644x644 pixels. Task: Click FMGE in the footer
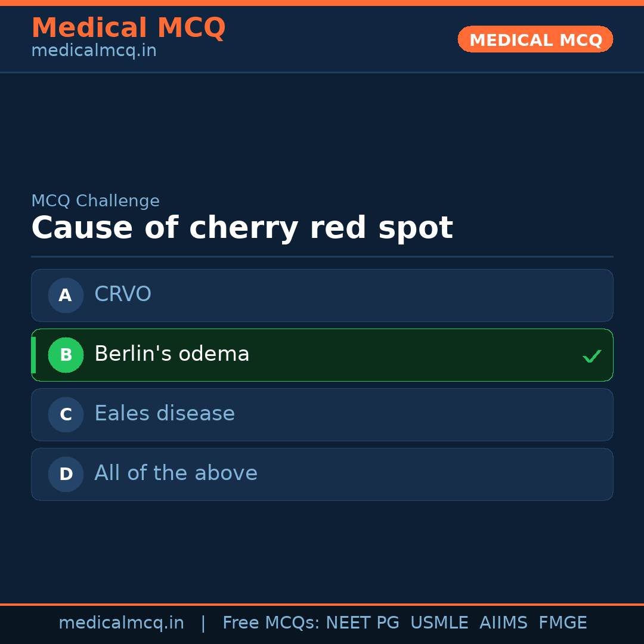click(x=562, y=623)
